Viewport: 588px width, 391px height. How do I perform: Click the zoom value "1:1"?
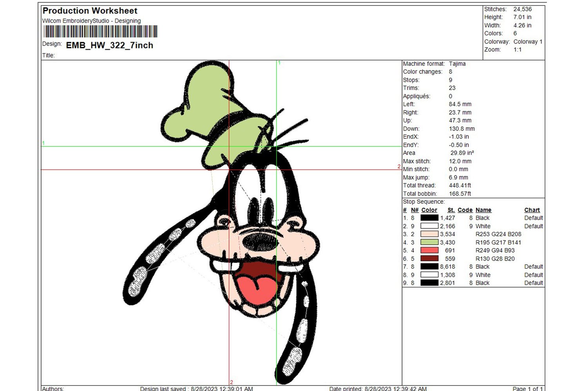tap(517, 50)
